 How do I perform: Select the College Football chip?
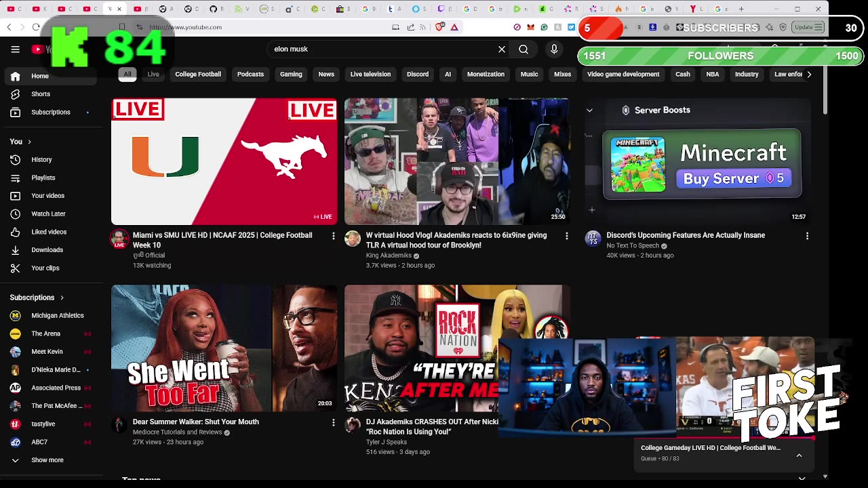click(x=198, y=75)
